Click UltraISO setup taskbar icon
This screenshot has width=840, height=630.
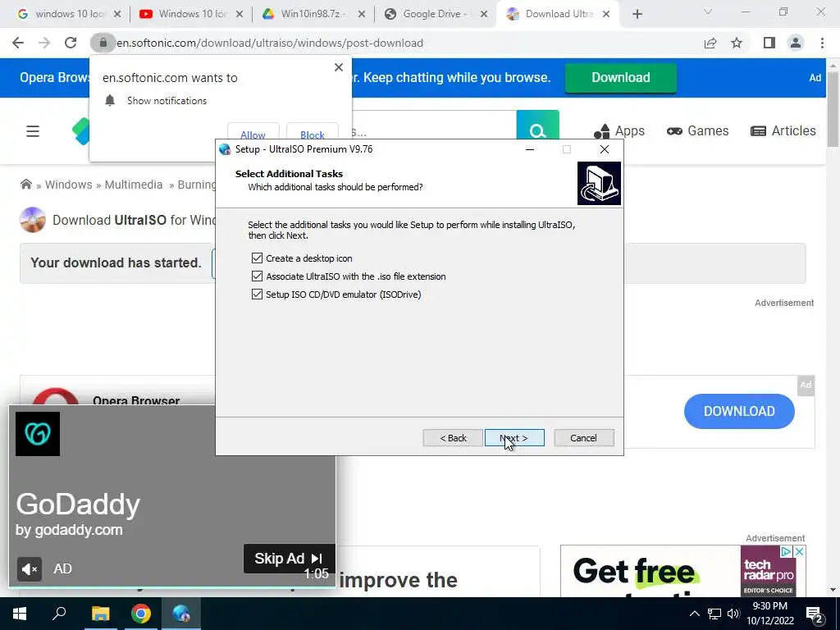[181, 614]
